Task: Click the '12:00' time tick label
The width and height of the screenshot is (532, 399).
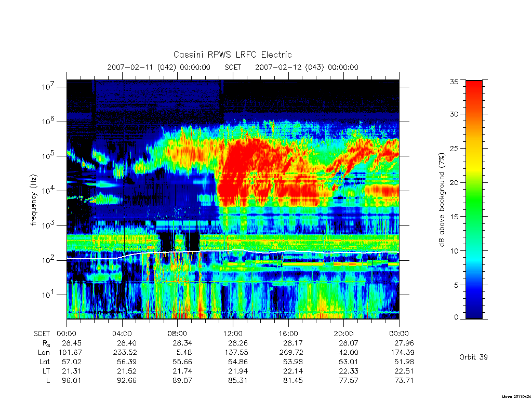Action: (x=233, y=334)
